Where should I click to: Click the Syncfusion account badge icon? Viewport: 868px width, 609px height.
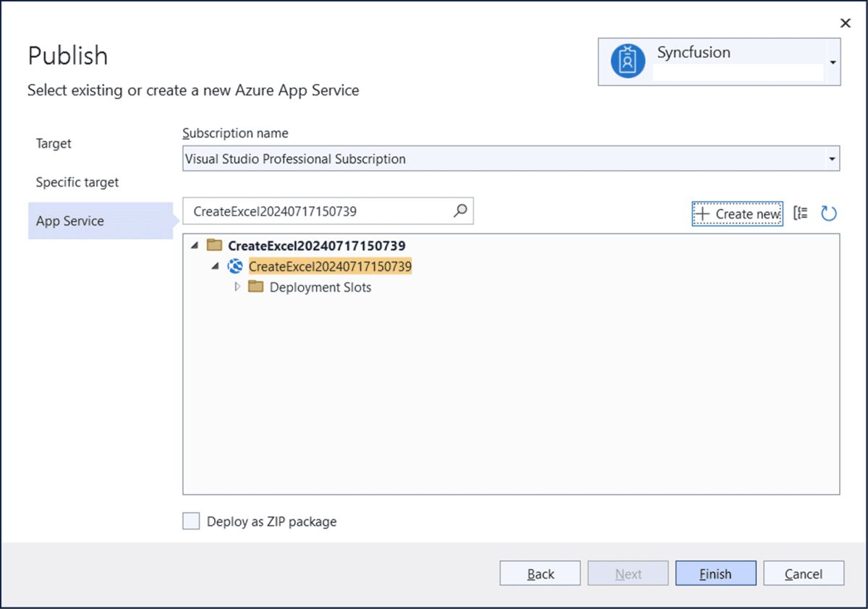(628, 61)
